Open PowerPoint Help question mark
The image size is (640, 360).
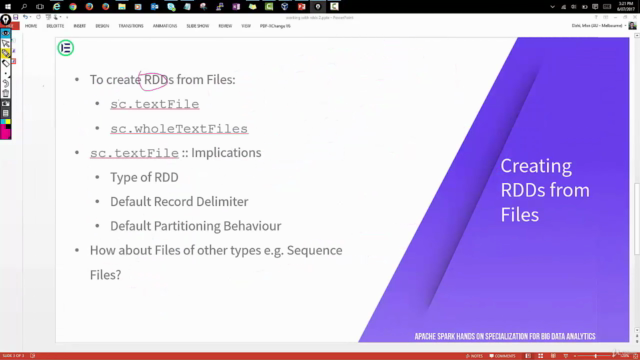pos(596,17)
